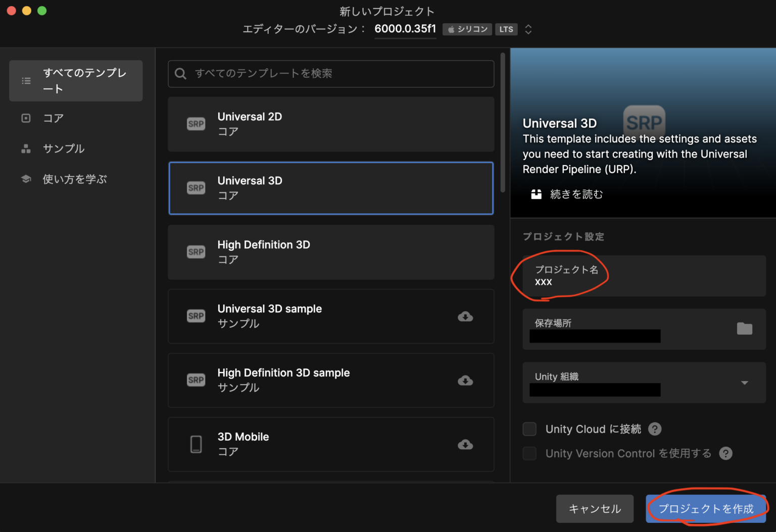Click the download icon for Universal 3D sample
Viewport: 776px width, 532px height.
[x=465, y=316]
